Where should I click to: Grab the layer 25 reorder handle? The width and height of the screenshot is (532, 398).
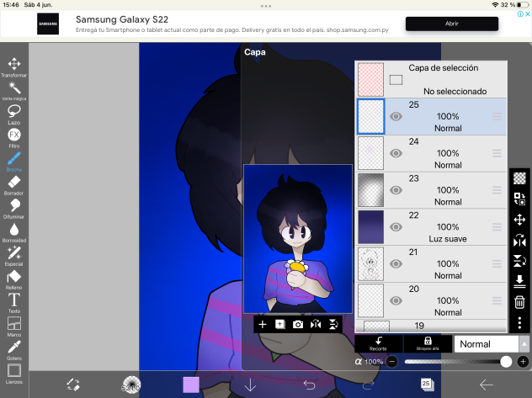(x=497, y=117)
